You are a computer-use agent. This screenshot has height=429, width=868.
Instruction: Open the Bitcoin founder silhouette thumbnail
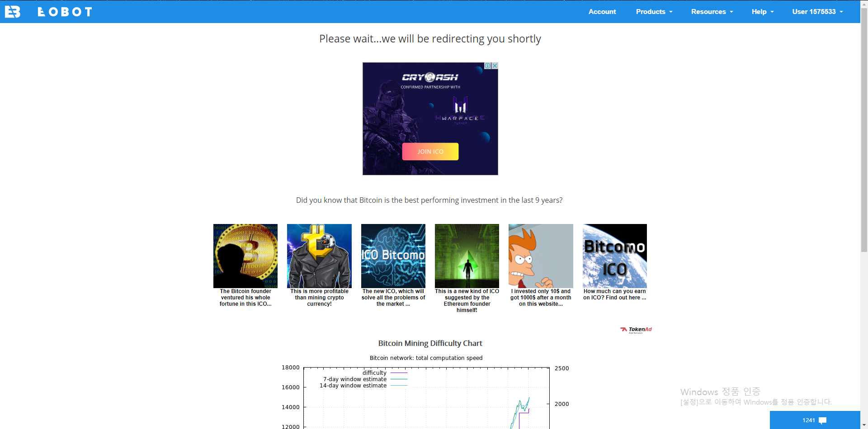(x=245, y=256)
